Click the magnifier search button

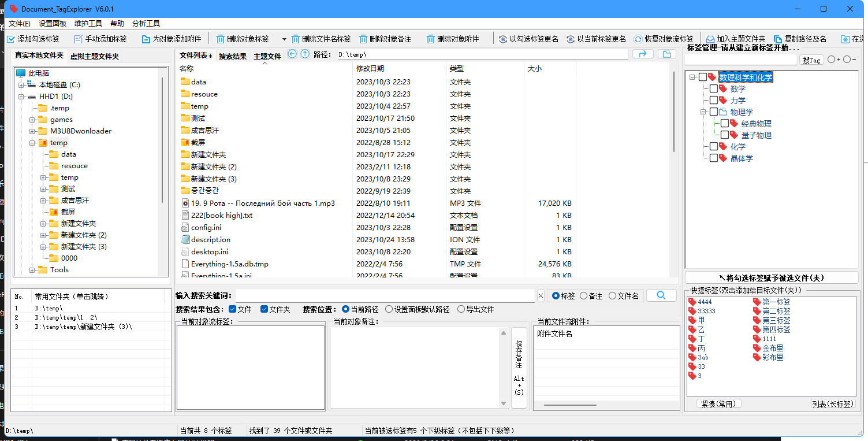point(661,295)
